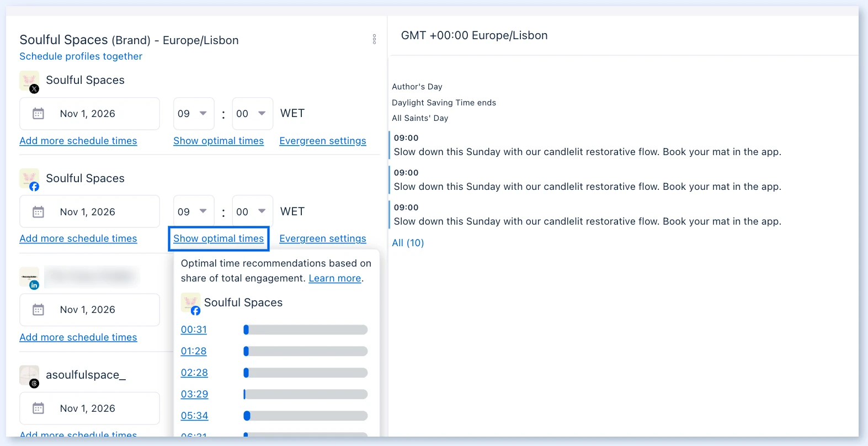Image resolution: width=868 pixels, height=446 pixels.
Task: Select the 01:28 optimal time
Action: click(x=194, y=351)
